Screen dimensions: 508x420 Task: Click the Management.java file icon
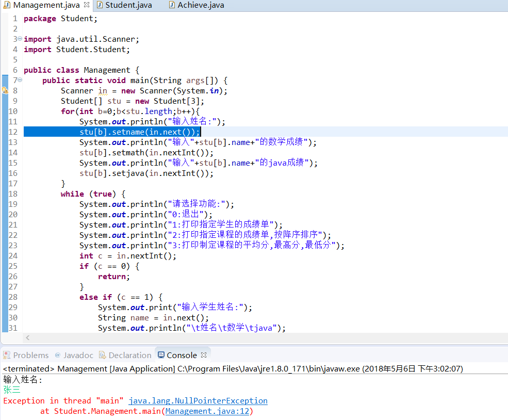[7, 5]
